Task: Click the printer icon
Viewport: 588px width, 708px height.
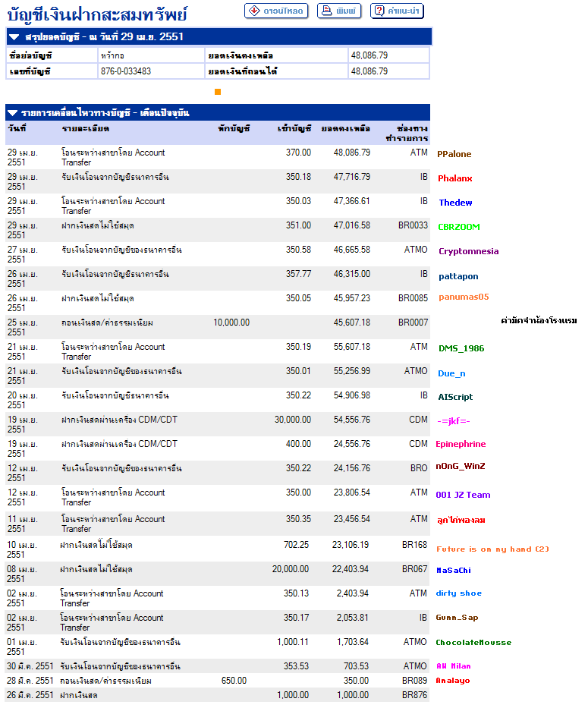Action: coord(326,11)
